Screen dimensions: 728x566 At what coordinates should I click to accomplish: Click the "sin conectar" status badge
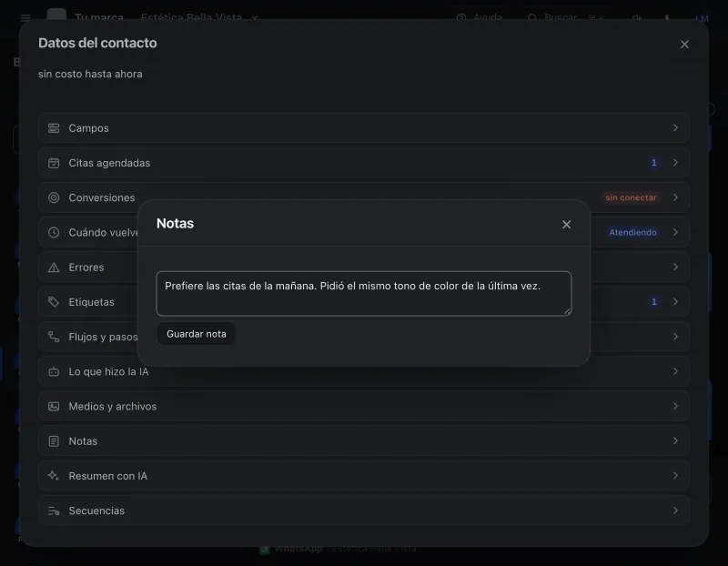pyautogui.click(x=631, y=197)
